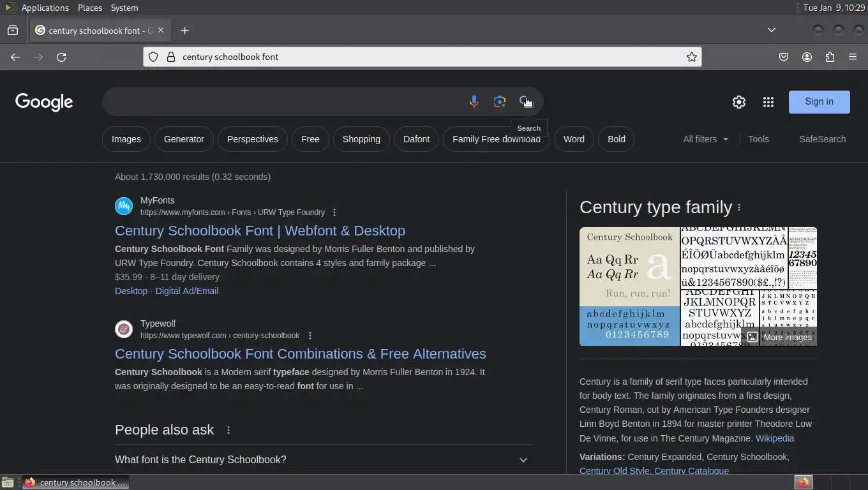Screen dimensions: 868x490
Task: Open the Wikipedia source link
Action: pos(775,438)
